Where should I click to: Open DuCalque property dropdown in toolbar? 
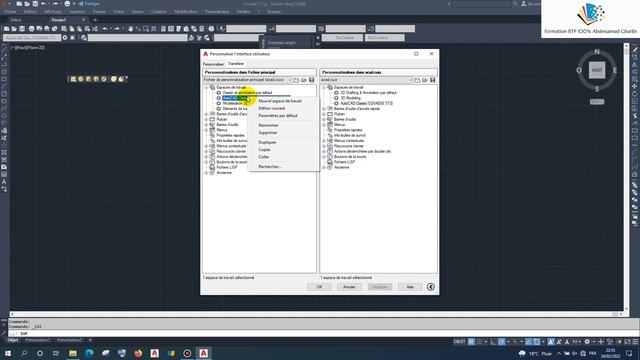pos(342,38)
